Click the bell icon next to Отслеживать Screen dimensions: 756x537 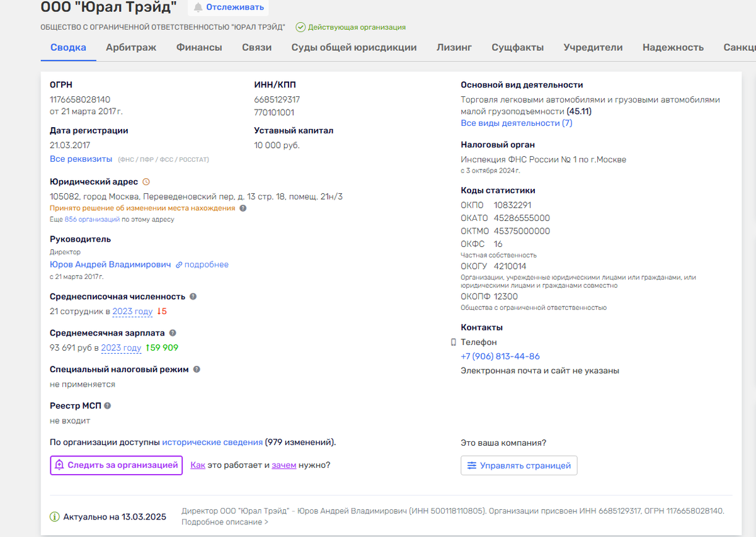click(198, 8)
